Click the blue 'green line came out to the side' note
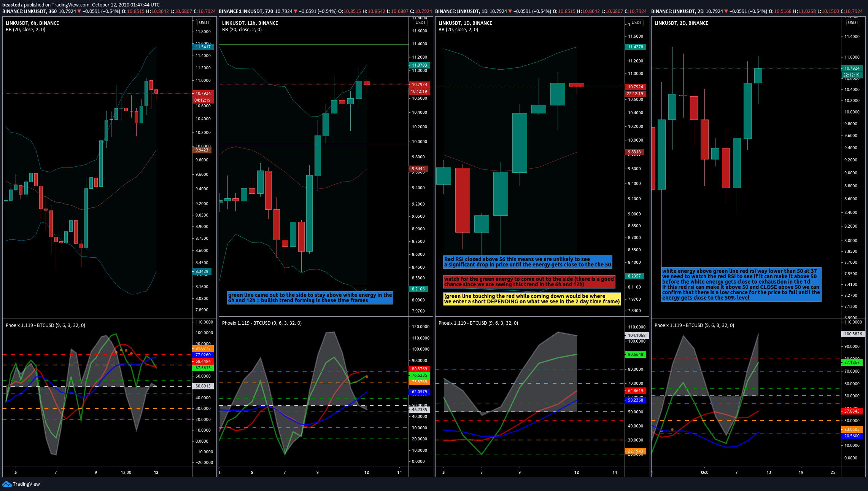The height and width of the screenshot is (491, 868). pyautogui.click(x=310, y=298)
